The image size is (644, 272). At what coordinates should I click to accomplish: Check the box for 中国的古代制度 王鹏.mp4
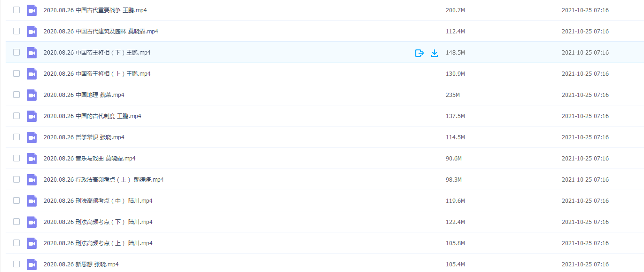pos(16,116)
